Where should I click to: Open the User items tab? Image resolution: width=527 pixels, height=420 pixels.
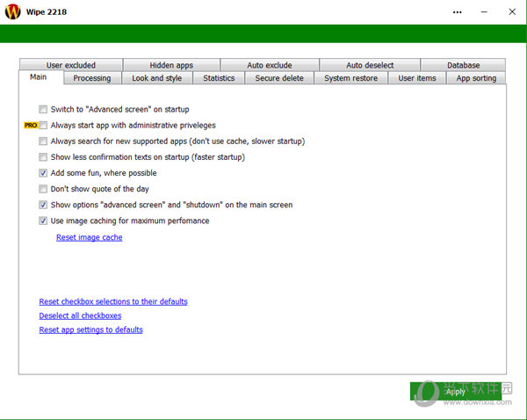(417, 78)
